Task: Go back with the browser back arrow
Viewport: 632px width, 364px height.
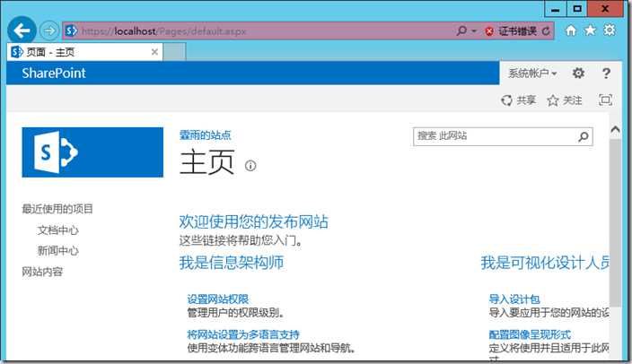Action: 22,30
